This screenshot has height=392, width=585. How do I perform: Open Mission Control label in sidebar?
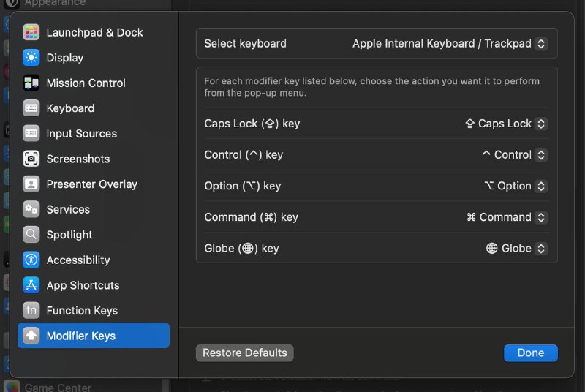86,83
